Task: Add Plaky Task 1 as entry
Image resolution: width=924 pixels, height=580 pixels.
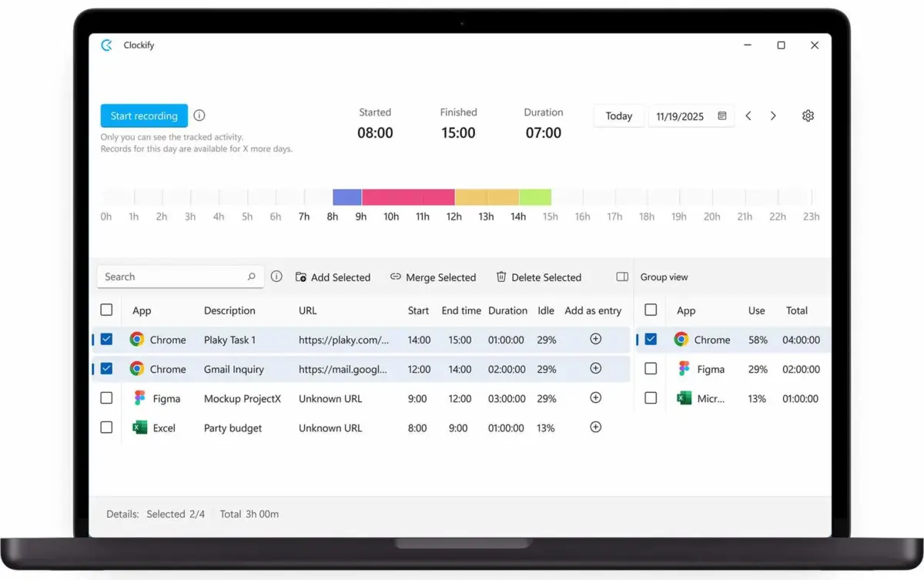Action: (595, 339)
